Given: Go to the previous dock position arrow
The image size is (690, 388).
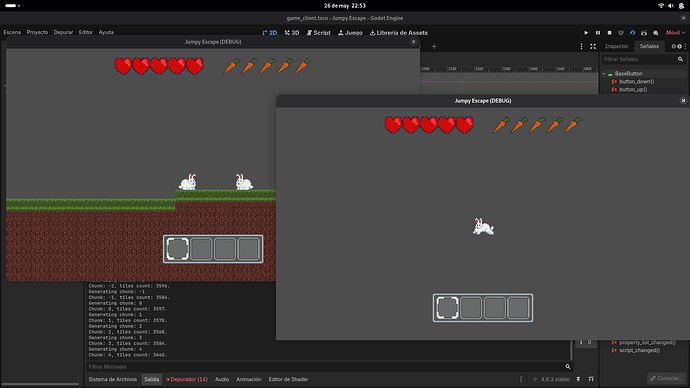Looking at the screenshot, I should pos(673,46).
